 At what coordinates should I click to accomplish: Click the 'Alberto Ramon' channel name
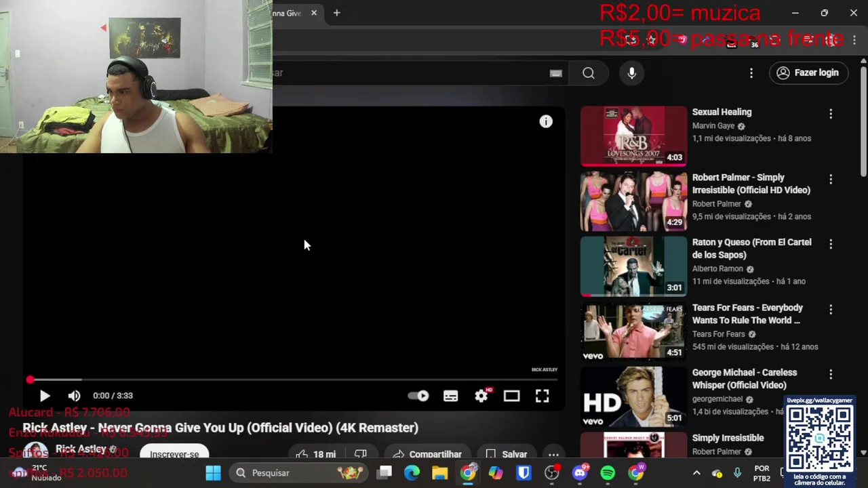coord(717,269)
